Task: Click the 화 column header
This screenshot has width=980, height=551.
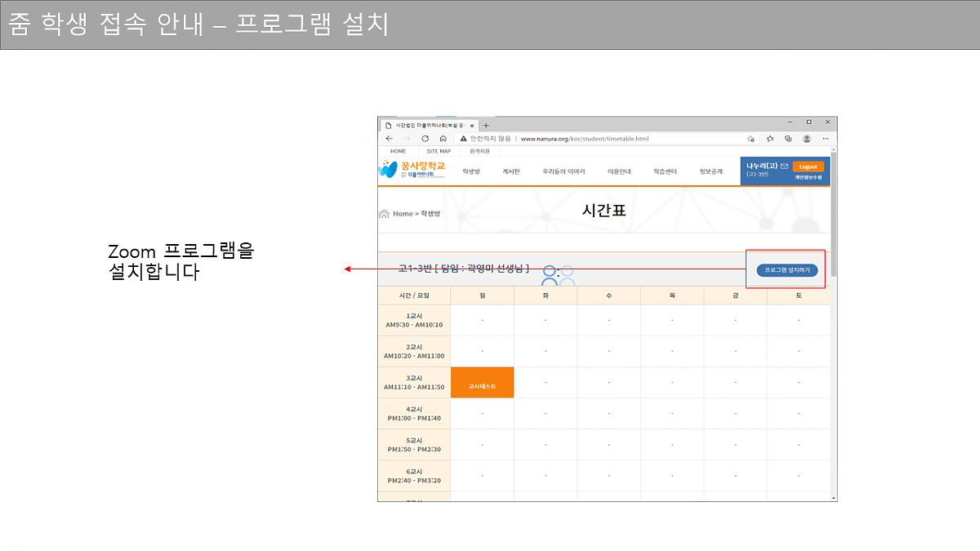Action: pyautogui.click(x=546, y=295)
